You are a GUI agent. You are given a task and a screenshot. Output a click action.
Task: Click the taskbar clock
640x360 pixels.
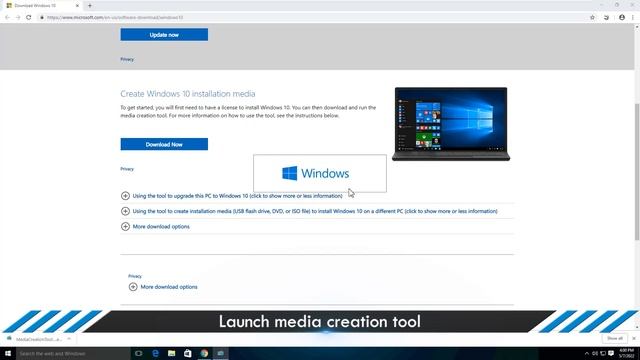(627, 353)
